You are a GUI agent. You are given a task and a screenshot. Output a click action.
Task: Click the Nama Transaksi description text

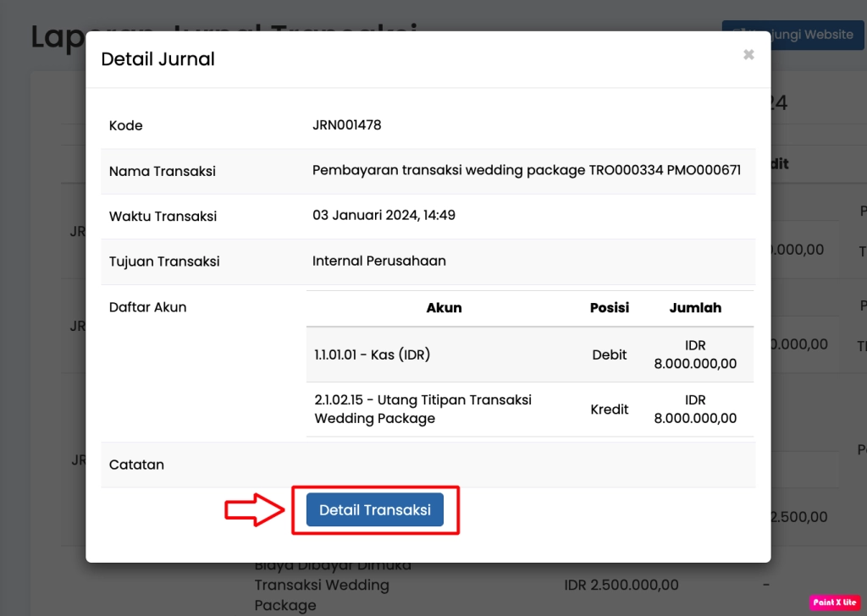(x=526, y=170)
